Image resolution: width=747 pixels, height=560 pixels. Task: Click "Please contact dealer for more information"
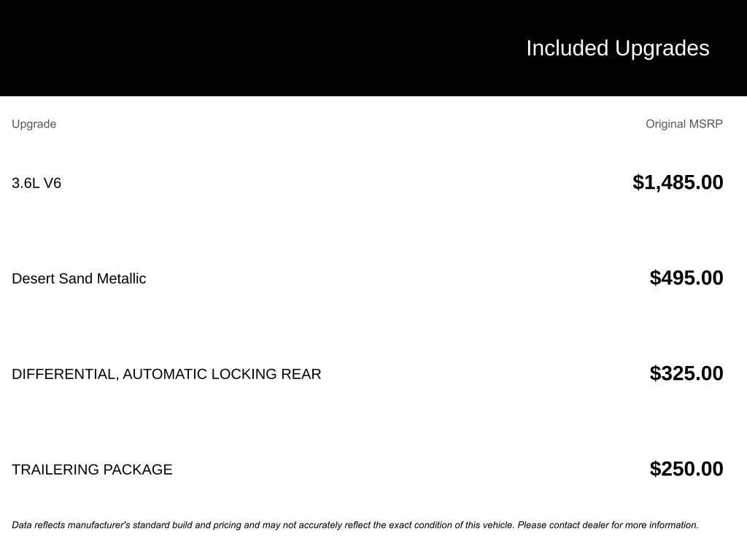(x=608, y=525)
